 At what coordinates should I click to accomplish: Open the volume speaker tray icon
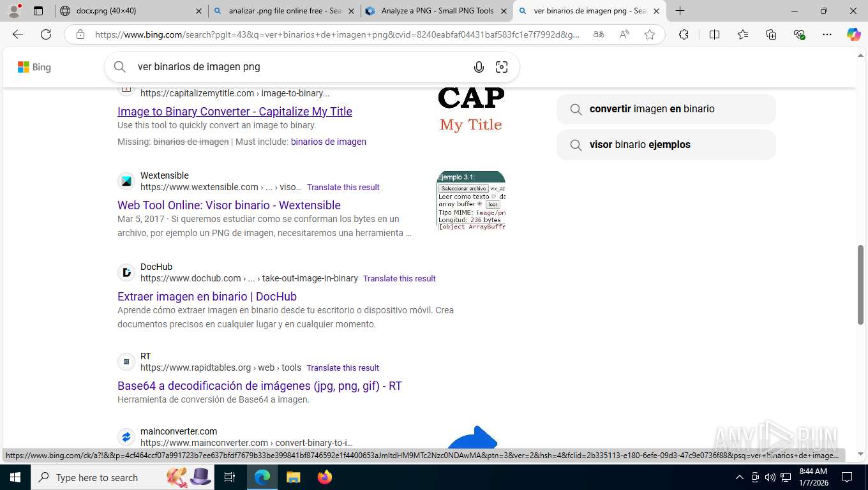point(770,477)
